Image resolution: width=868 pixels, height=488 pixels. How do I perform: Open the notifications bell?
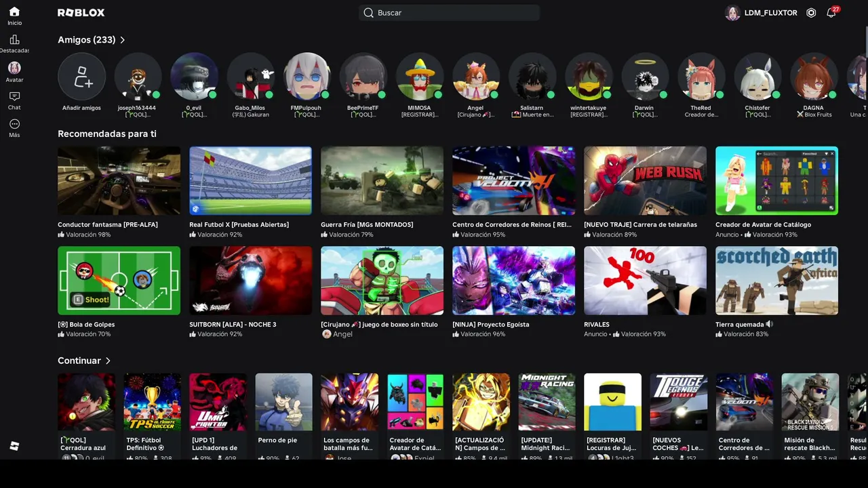pos(831,13)
